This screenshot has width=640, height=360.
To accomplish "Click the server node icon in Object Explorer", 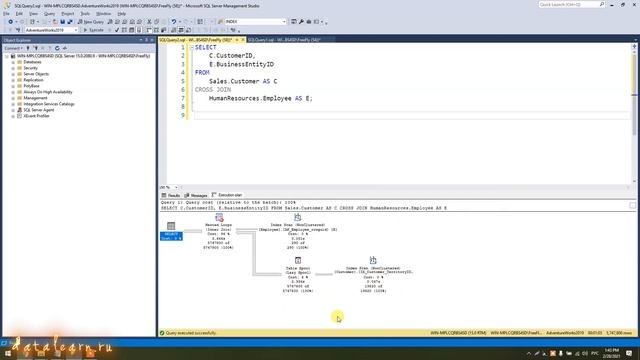I will [x=13, y=56].
